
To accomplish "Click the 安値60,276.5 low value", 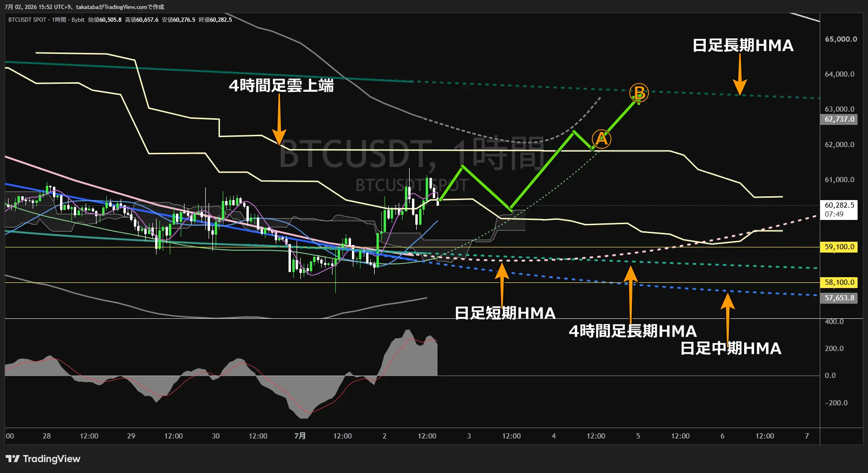I will point(178,20).
